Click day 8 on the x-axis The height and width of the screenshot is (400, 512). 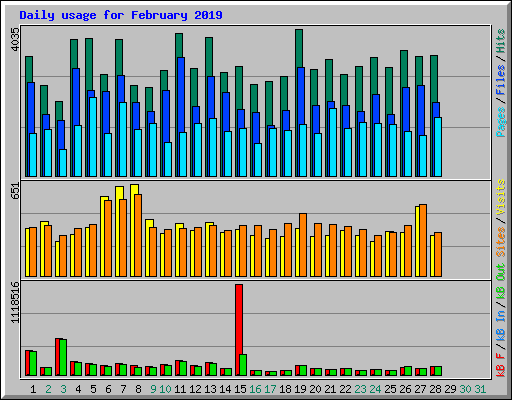pos(138,389)
